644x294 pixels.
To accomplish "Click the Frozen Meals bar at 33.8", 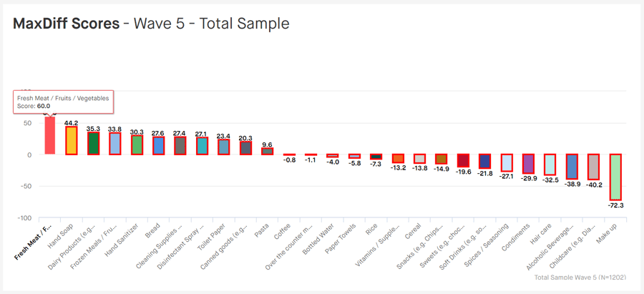I will click(x=115, y=144).
